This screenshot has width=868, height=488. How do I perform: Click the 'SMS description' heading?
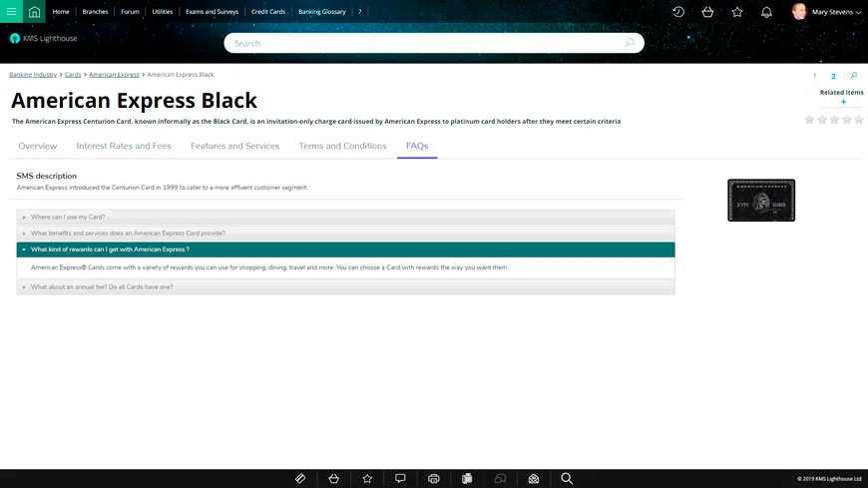(47, 177)
